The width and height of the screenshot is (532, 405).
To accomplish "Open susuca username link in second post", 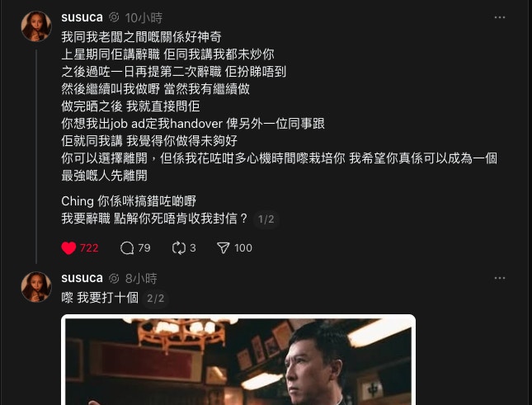I will (x=82, y=278).
